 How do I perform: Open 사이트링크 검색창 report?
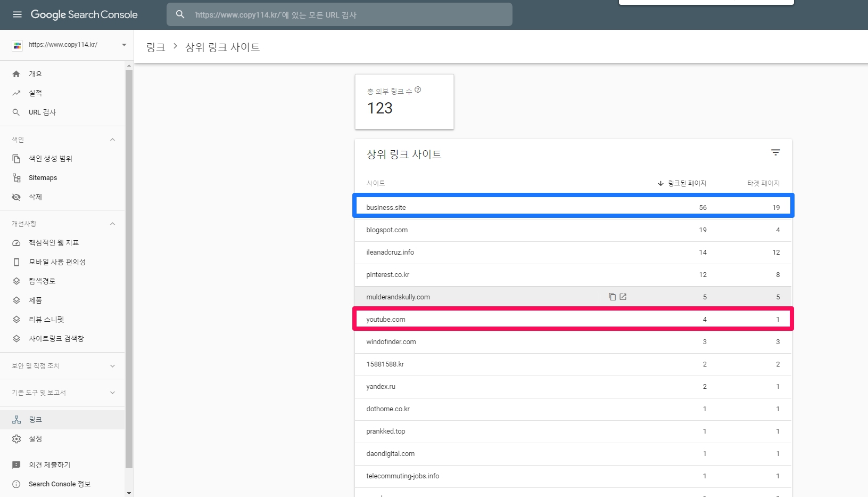point(62,339)
